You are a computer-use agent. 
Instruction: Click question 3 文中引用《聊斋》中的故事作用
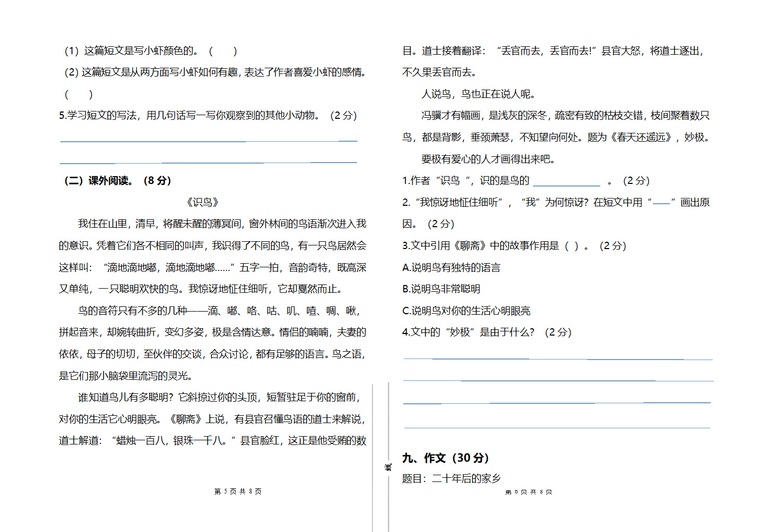coord(514,246)
